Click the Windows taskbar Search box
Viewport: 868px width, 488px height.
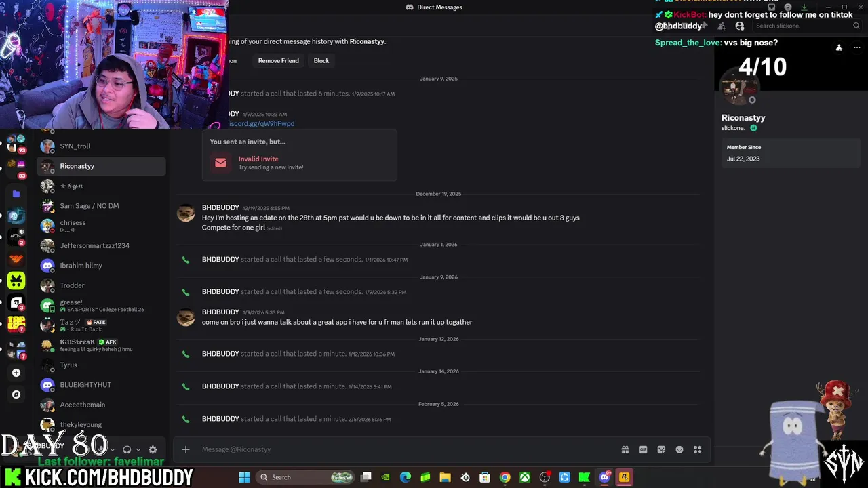coord(307,477)
